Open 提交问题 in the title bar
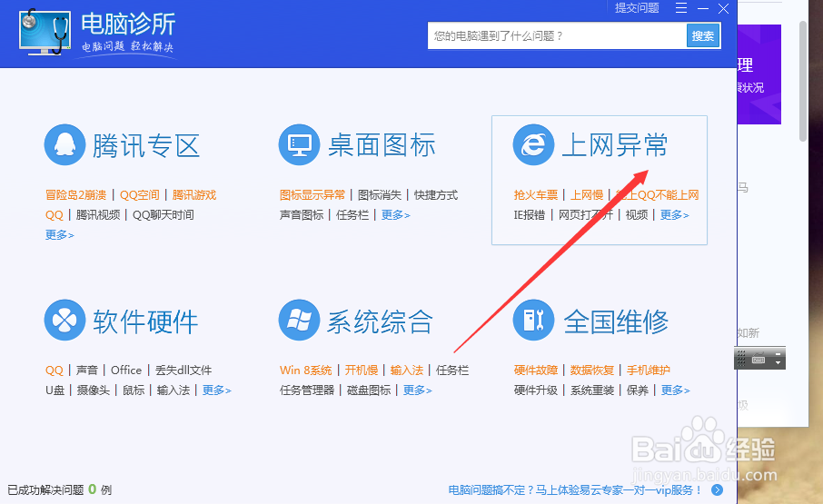The width and height of the screenshot is (823, 504). coord(637,8)
